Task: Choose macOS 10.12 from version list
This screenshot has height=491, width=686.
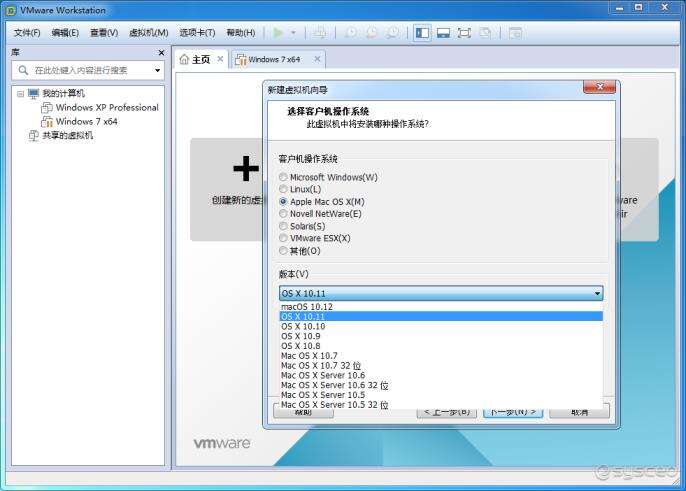Action: pos(441,307)
